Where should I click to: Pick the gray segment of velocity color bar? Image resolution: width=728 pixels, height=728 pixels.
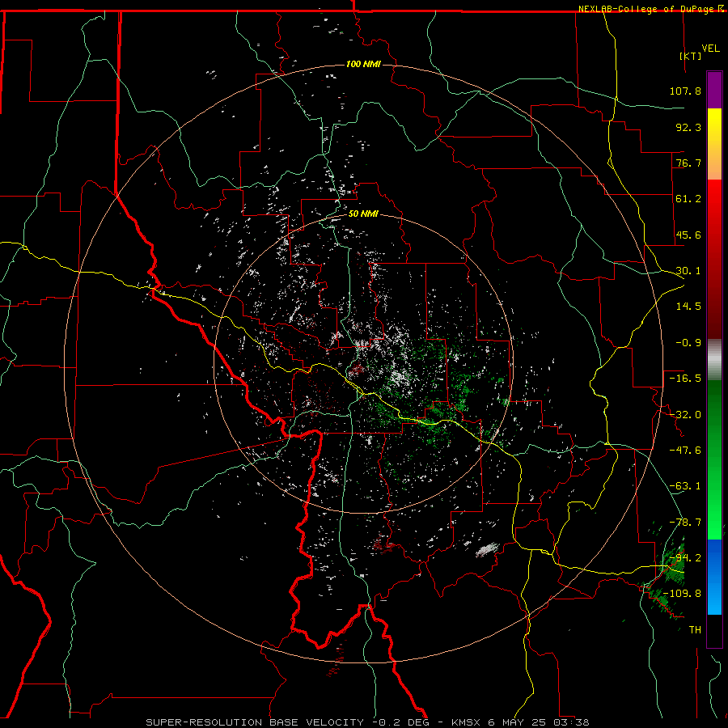pos(714,360)
